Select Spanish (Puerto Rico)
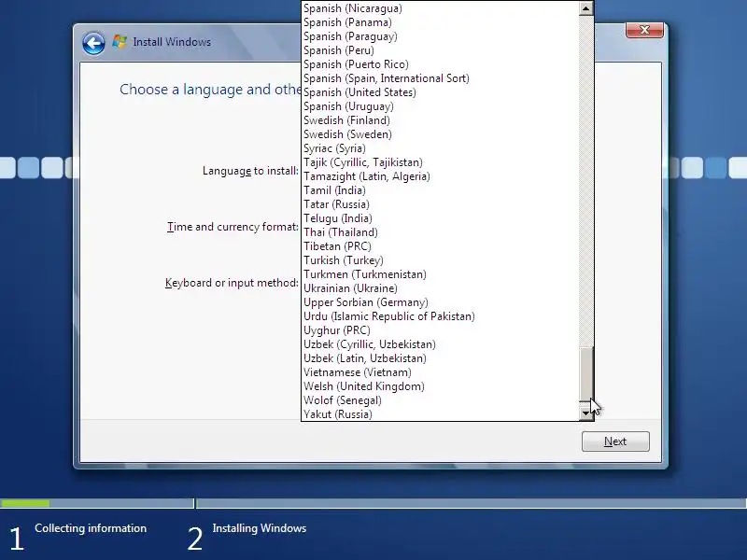This screenshot has height=560, width=747. 441,64
